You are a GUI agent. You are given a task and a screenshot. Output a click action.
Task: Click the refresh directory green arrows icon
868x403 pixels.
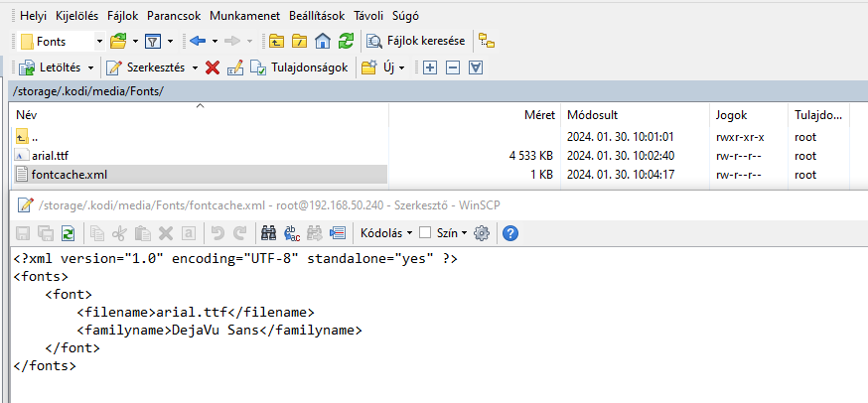tap(346, 41)
